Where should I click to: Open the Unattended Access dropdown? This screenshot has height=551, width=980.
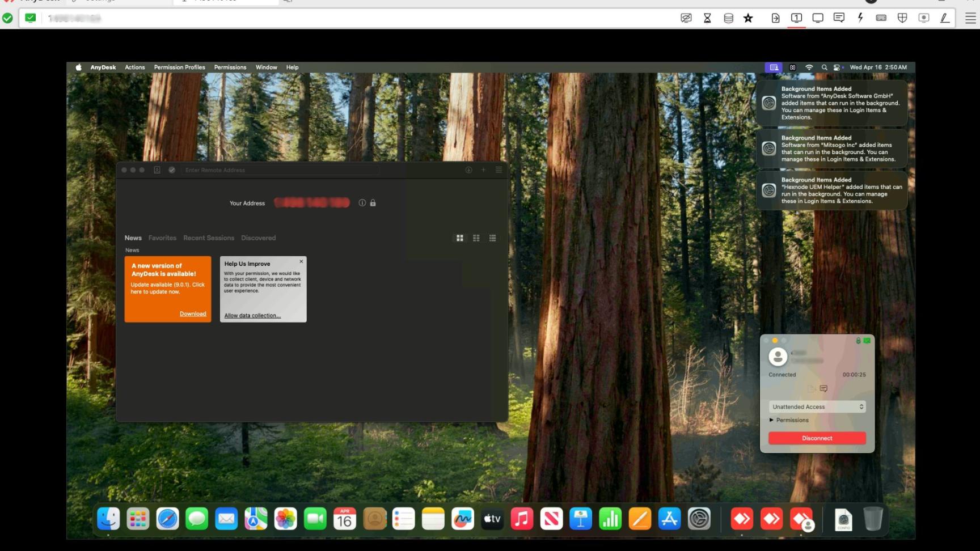tap(817, 407)
